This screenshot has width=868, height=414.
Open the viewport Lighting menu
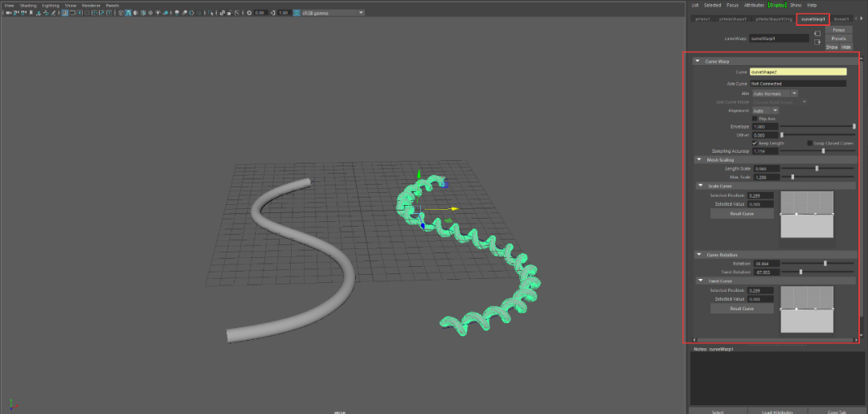tap(51, 5)
